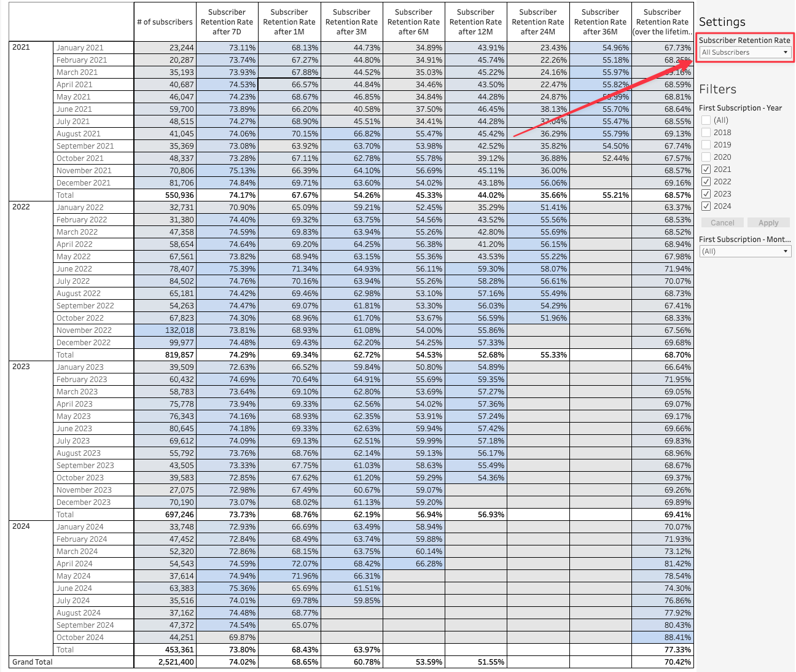Click the 52.44% October 2021 36M cell
The image size is (796, 672).
[601, 158]
